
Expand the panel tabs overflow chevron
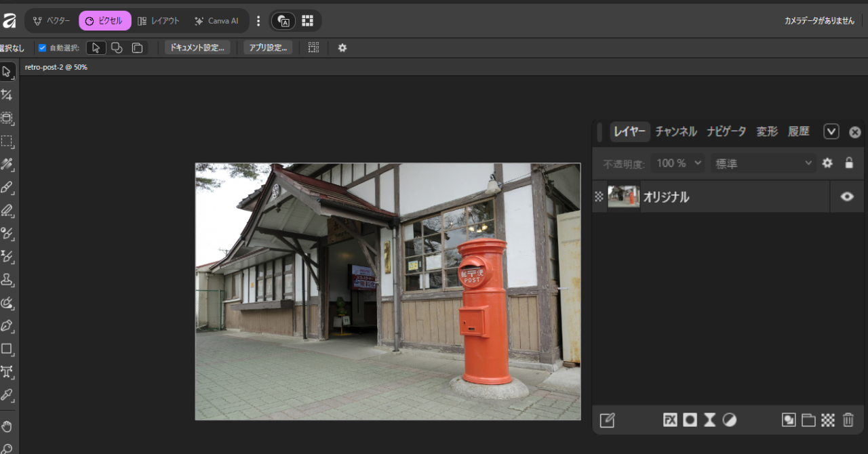831,131
